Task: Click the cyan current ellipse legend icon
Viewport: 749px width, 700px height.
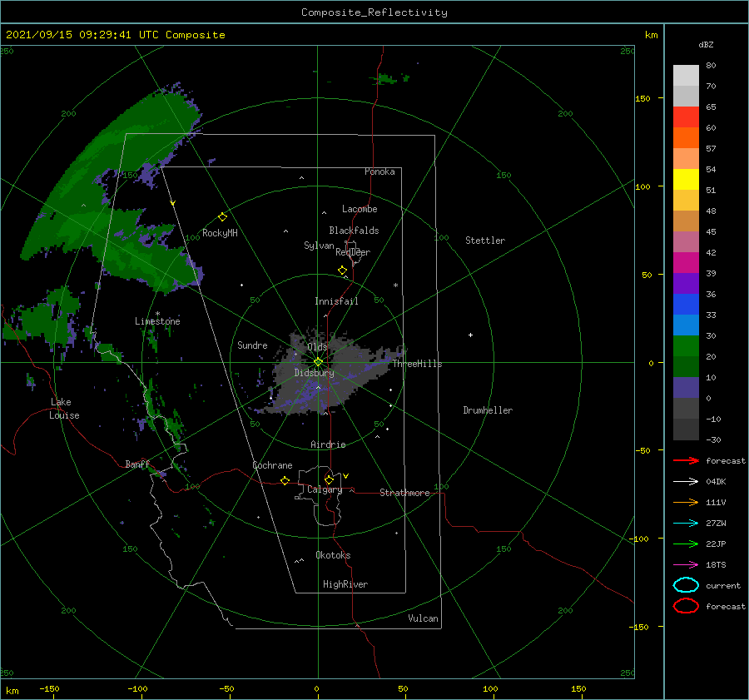Action: [686, 585]
